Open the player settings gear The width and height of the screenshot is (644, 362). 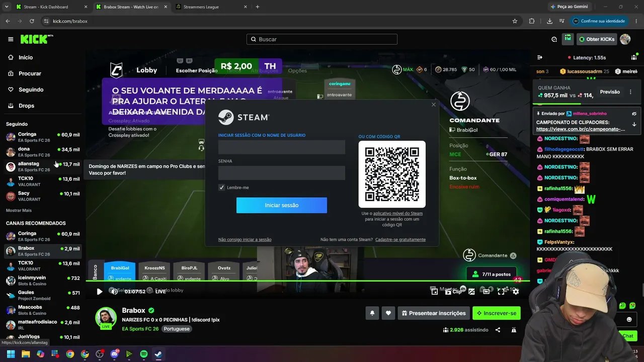[x=516, y=291]
